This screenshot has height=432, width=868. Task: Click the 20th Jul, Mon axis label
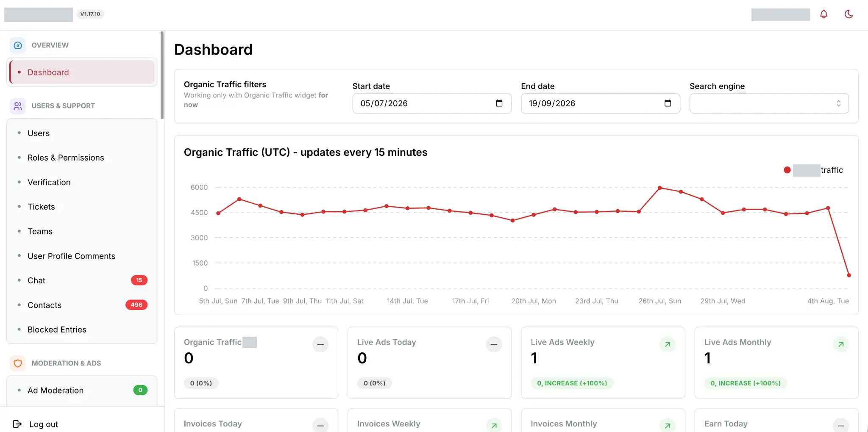pyautogui.click(x=534, y=301)
